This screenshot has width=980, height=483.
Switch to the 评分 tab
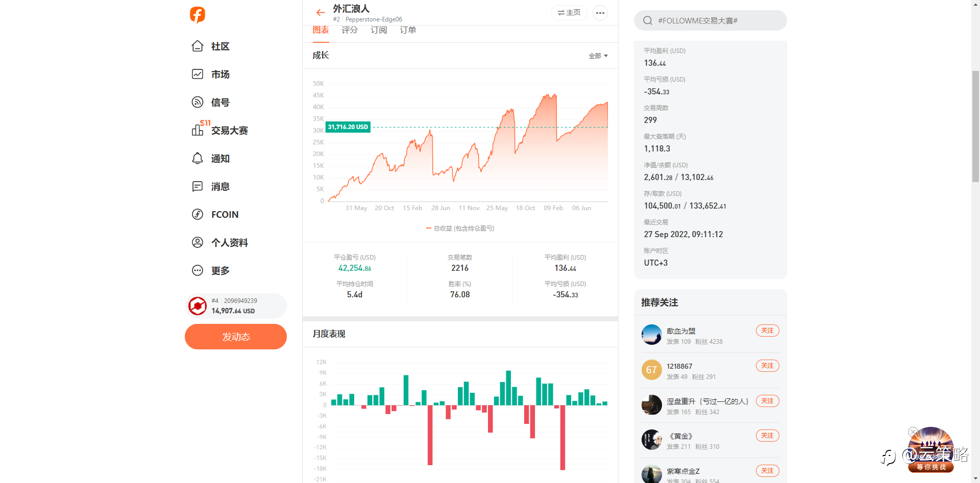pyautogui.click(x=350, y=30)
